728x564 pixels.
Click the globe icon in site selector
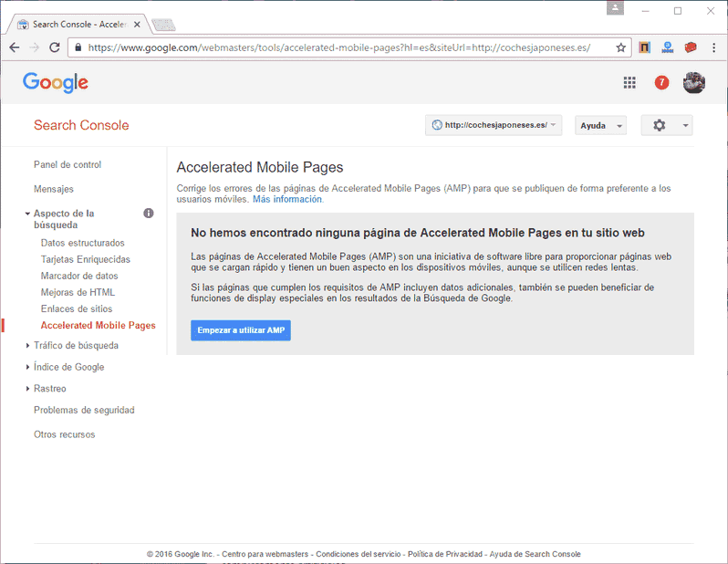tap(437, 125)
